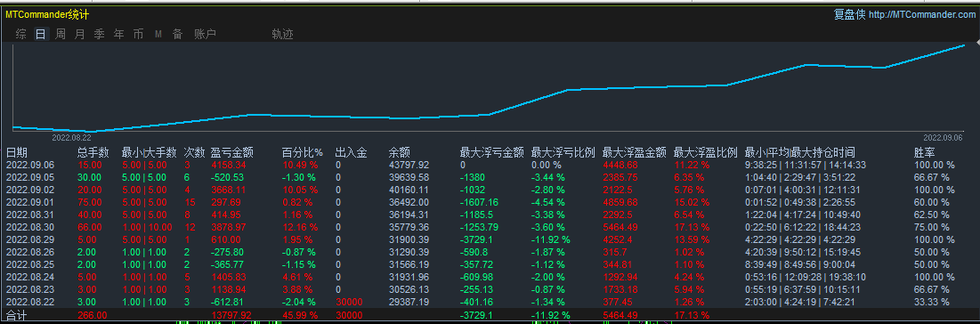Click the loss value -520.53
Screen dimensions: 980x324
coord(228,177)
